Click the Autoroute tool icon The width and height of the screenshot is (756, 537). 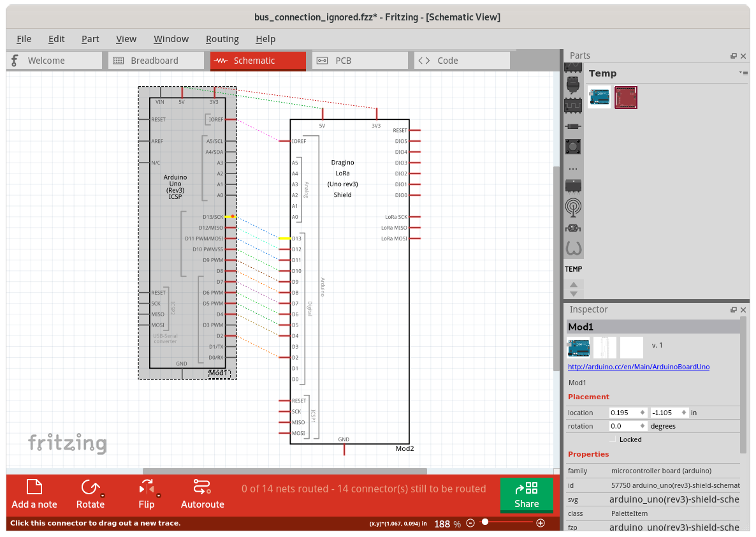(x=202, y=487)
